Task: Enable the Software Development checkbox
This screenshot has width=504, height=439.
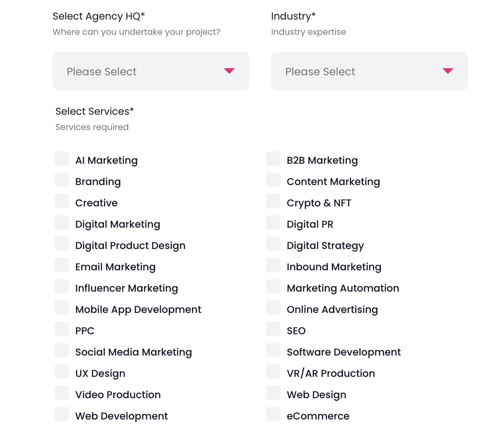Action: (x=273, y=350)
